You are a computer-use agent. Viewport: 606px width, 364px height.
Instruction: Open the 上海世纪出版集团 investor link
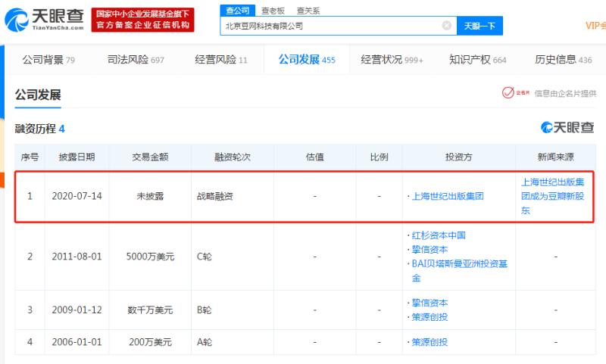pyautogui.click(x=448, y=196)
